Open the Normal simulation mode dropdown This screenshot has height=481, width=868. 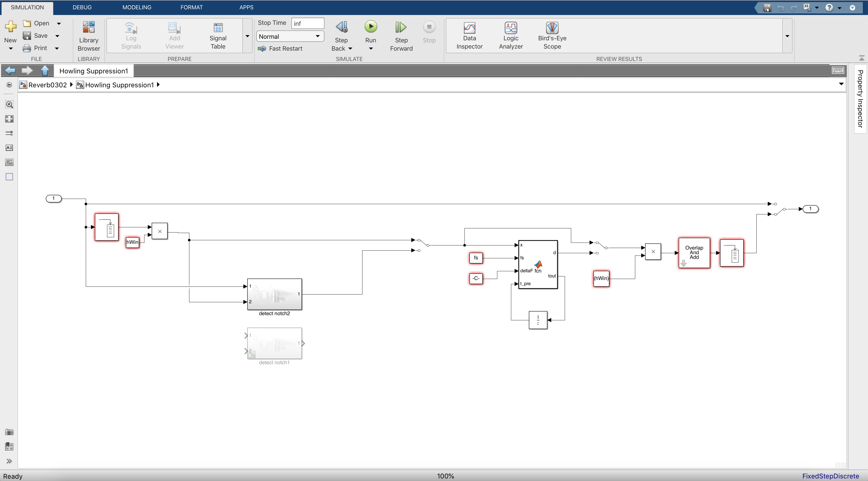tap(290, 36)
